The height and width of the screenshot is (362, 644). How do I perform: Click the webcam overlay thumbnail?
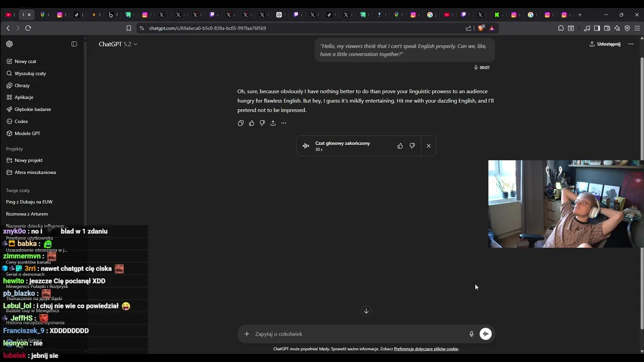tap(566, 204)
